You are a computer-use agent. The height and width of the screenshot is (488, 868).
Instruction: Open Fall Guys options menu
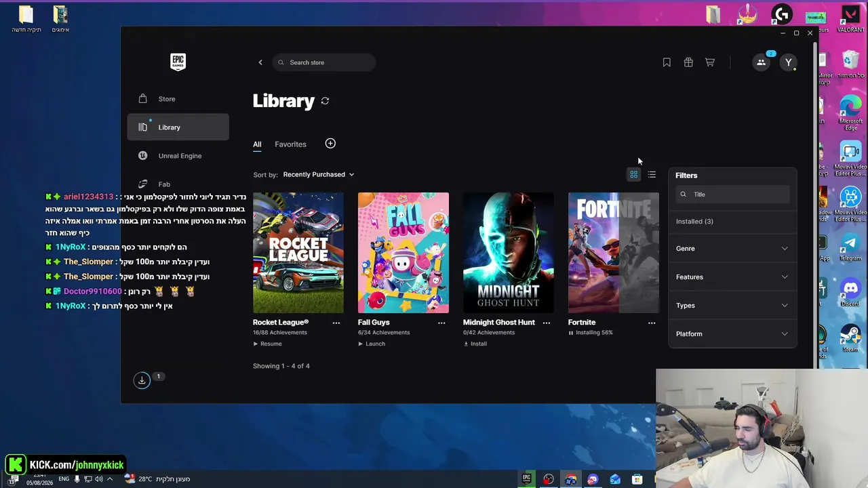coord(441,323)
